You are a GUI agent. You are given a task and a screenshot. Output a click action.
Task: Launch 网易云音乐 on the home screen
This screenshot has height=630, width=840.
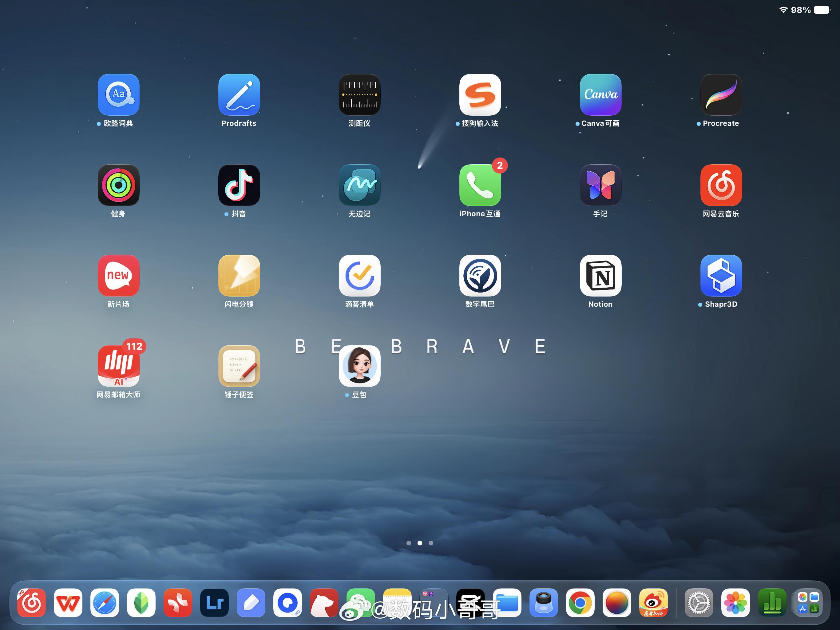[721, 185]
